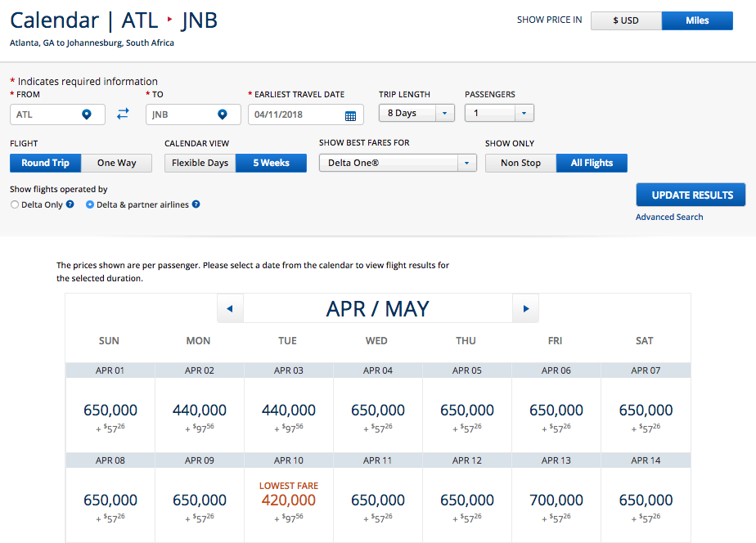Viewport: 756px width, 543px height.
Task: Select APR 07 fare cell
Action: pyautogui.click(x=646, y=415)
